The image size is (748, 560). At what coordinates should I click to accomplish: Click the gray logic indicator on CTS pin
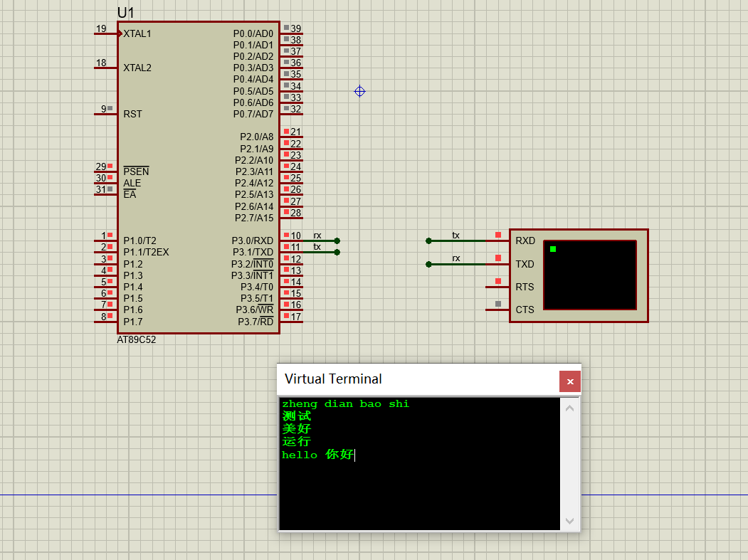pyautogui.click(x=498, y=304)
